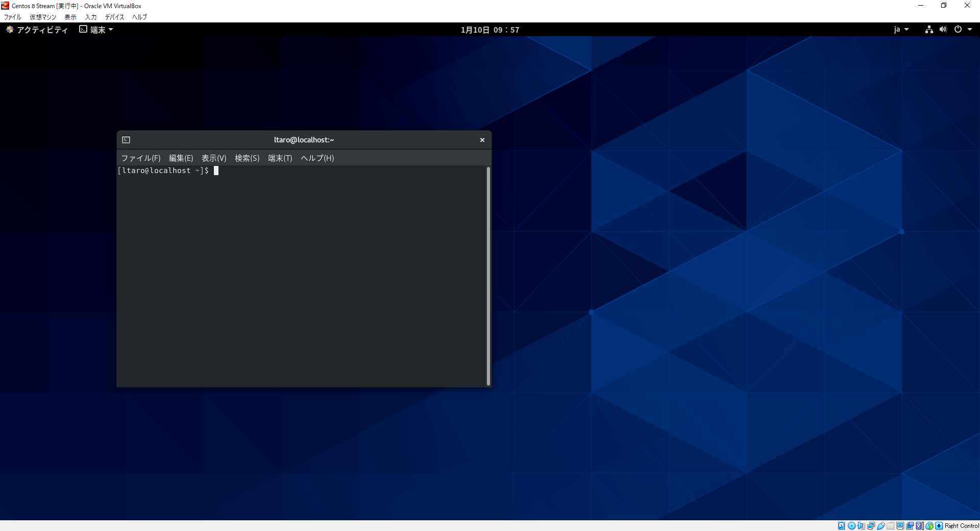Click the shared folders status icon

point(891,526)
